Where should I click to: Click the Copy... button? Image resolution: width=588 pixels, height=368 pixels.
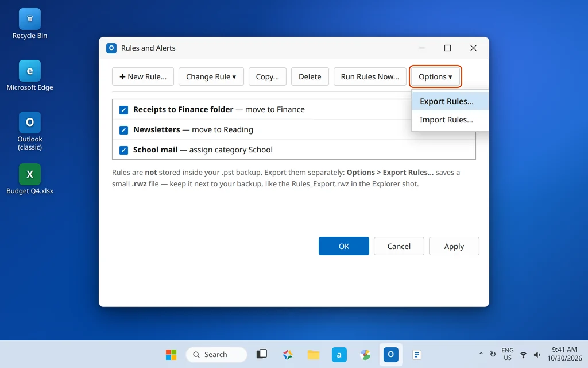[x=268, y=76]
